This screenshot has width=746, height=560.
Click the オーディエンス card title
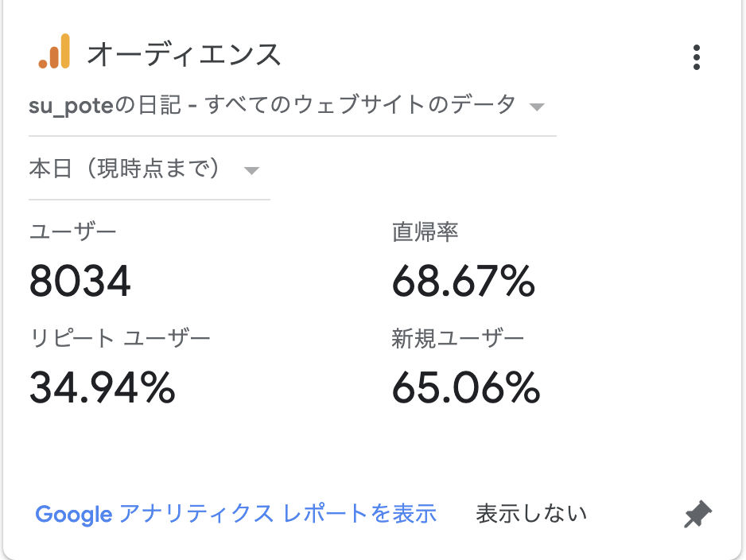point(185,54)
